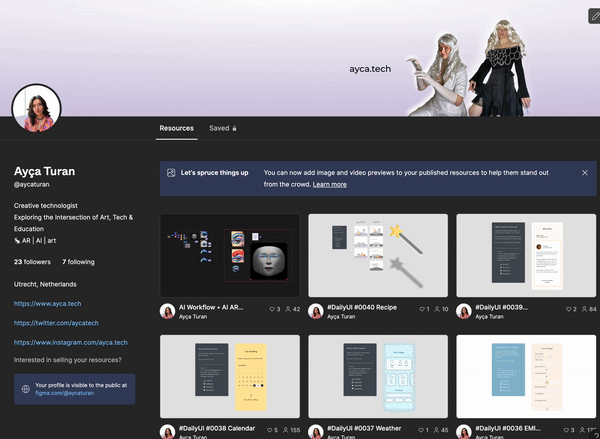Open the figma.com/@aycaturan profile link
Viewport: 600px width, 439px height.
click(x=64, y=393)
